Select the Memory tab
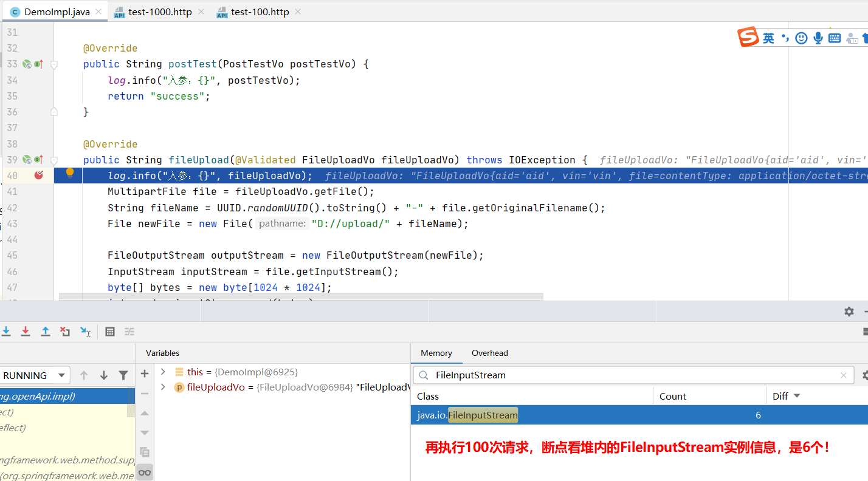 pyautogui.click(x=436, y=353)
